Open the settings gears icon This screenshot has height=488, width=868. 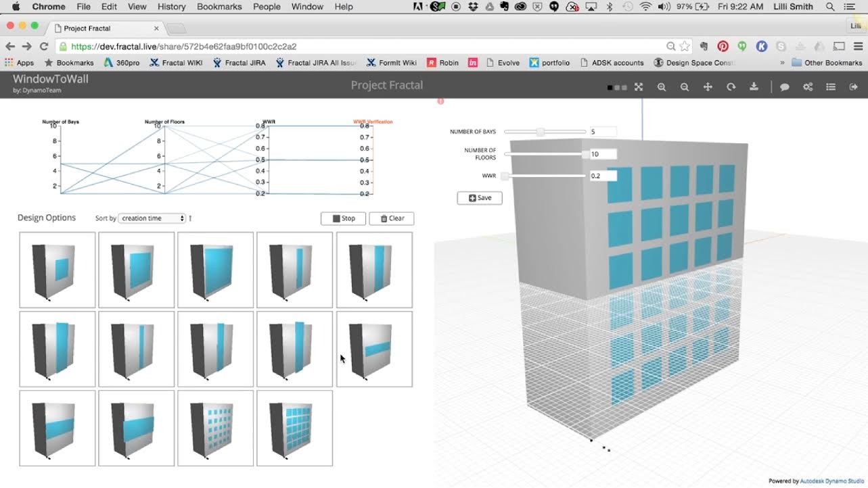(x=808, y=87)
